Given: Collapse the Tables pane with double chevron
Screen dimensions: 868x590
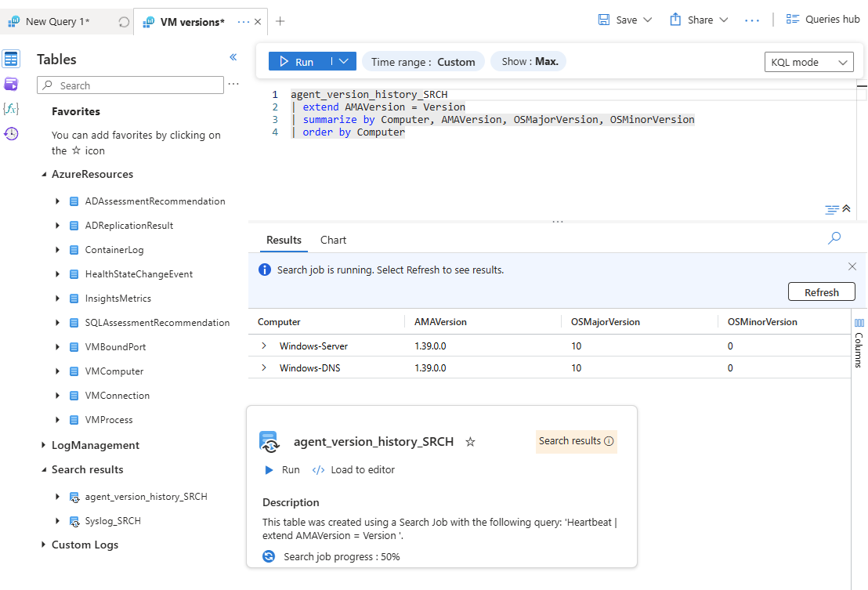Looking at the screenshot, I should click(x=233, y=57).
